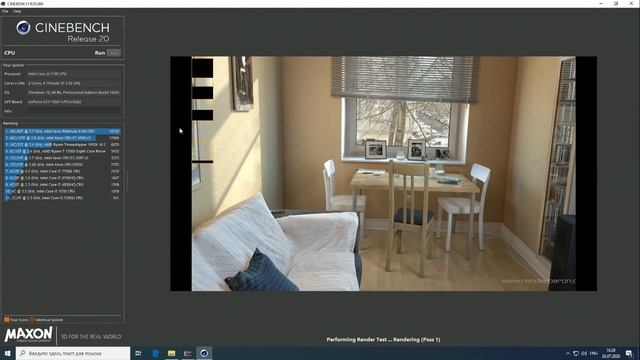
Task: Select Core i7-6700HQ ranking row
Action: pyautogui.click(x=62, y=178)
